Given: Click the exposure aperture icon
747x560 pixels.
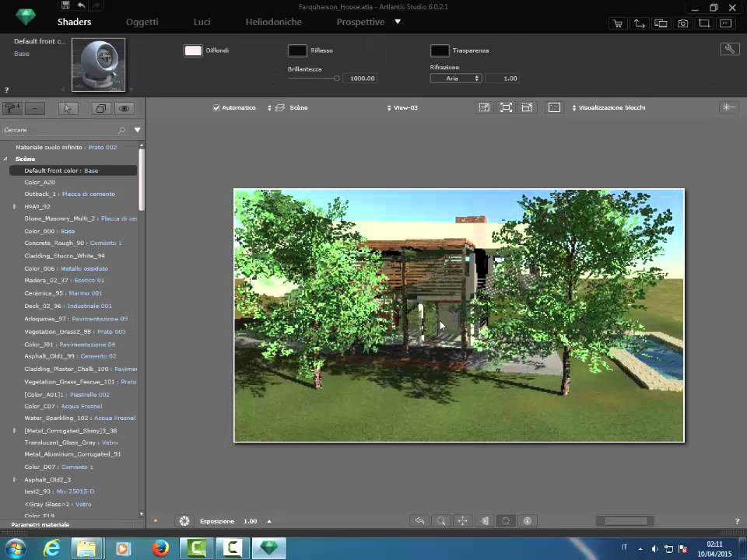Looking at the screenshot, I should pyautogui.click(x=184, y=521).
